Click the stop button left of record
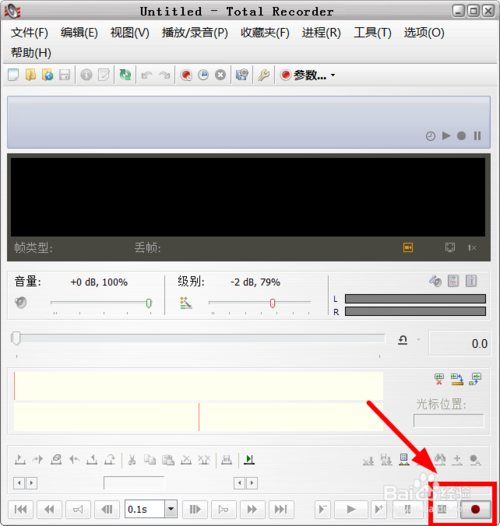Screen dimensions: 500x526 (x=442, y=509)
